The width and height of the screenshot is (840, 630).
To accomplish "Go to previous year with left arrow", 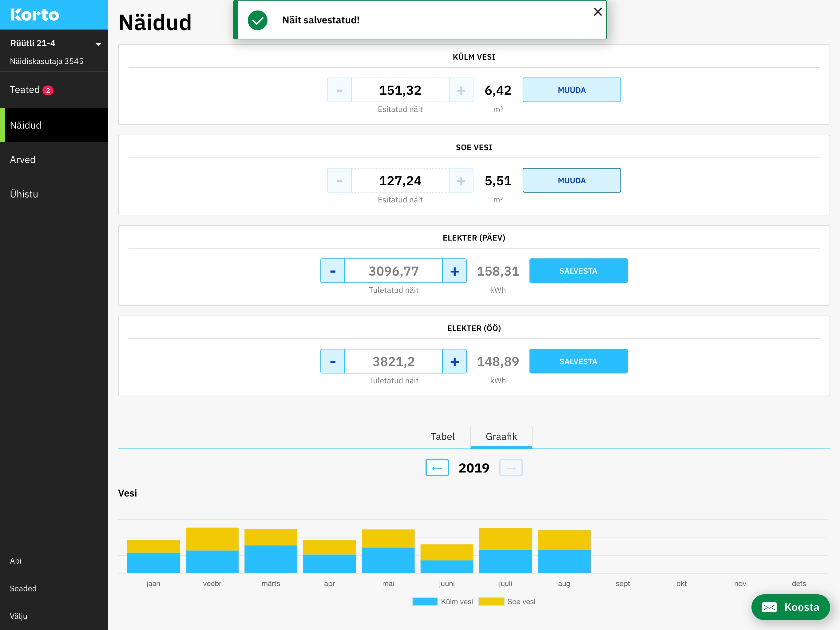I will tap(437, 468).
